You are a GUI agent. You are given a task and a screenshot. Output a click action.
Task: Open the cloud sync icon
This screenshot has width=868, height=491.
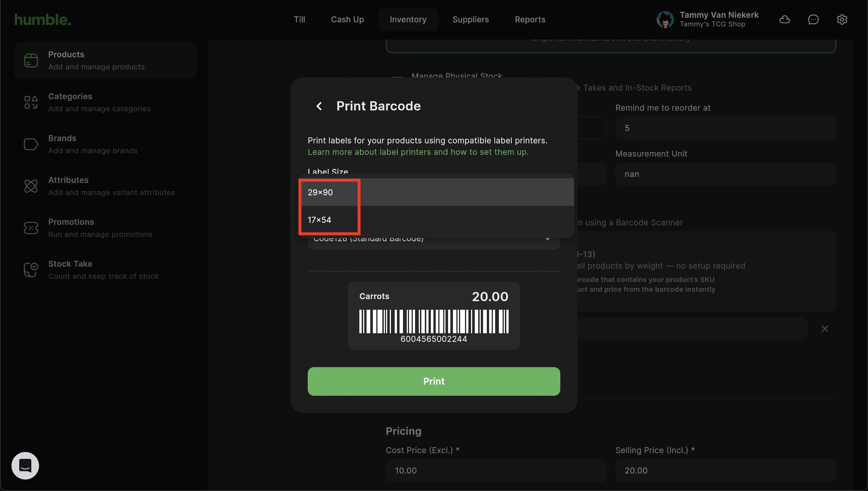tap(785, 20)
